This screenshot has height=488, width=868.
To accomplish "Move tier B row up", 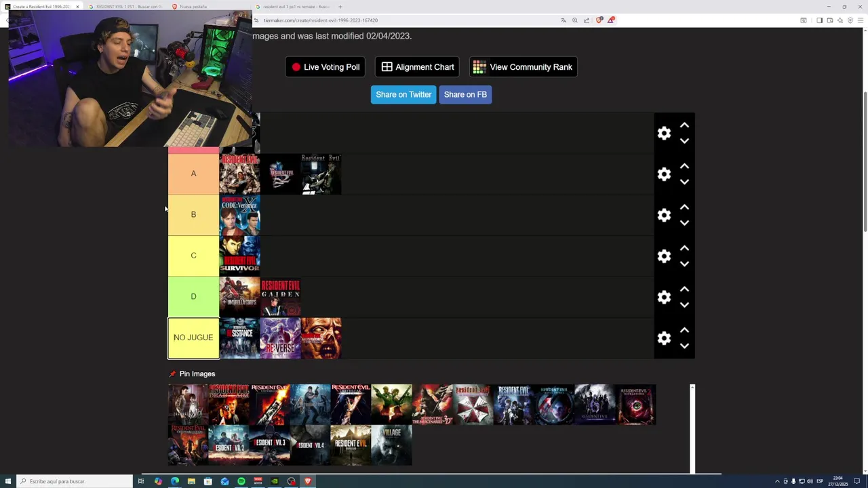I will (684, 207).
